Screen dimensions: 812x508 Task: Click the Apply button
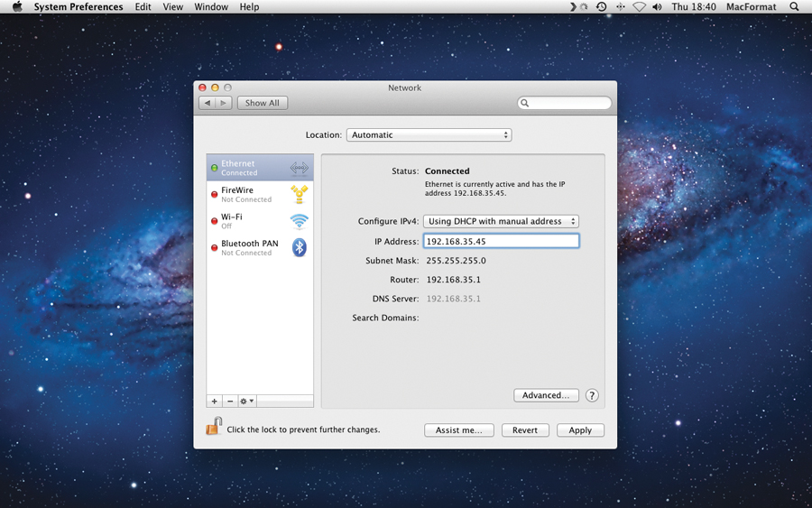click(580, 430)
